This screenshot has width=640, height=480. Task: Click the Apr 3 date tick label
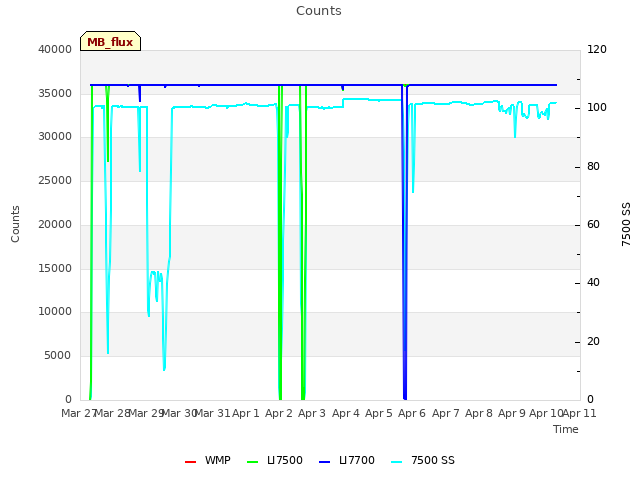[x=312, y=413]
